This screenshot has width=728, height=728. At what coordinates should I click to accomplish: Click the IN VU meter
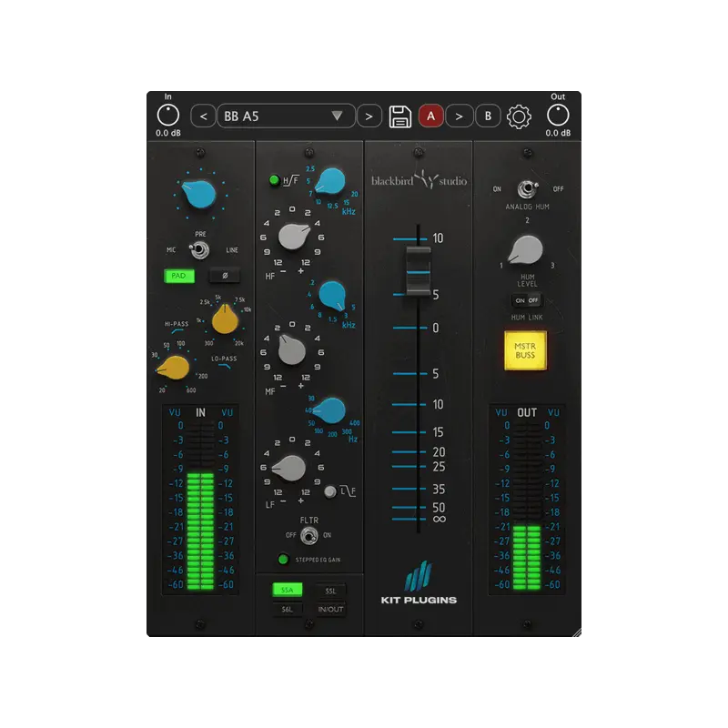click(200, 500)
